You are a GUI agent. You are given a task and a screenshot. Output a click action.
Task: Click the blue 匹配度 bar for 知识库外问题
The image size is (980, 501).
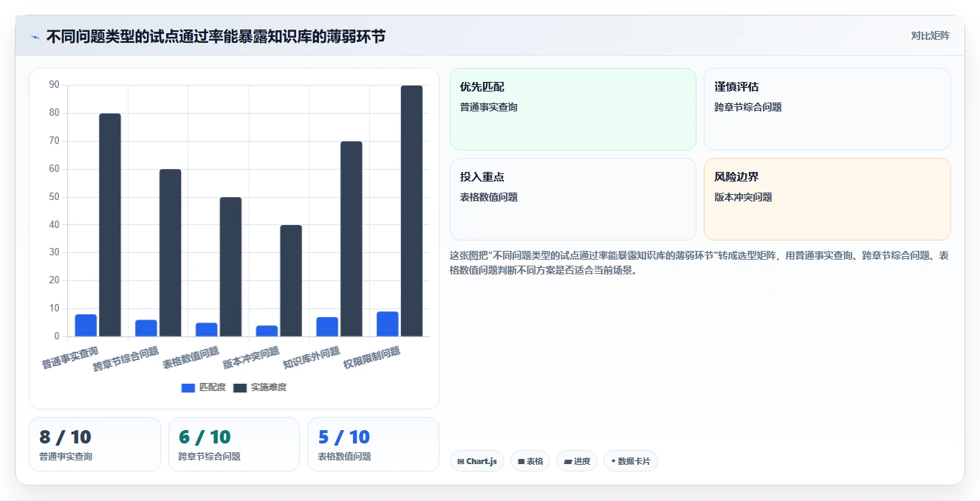327,327
